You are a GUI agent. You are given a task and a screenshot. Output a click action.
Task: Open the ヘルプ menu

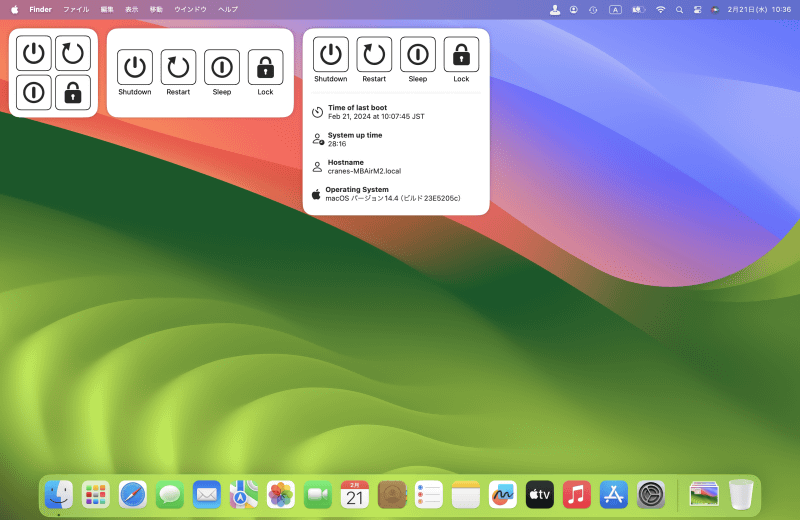tap(228, 9)
